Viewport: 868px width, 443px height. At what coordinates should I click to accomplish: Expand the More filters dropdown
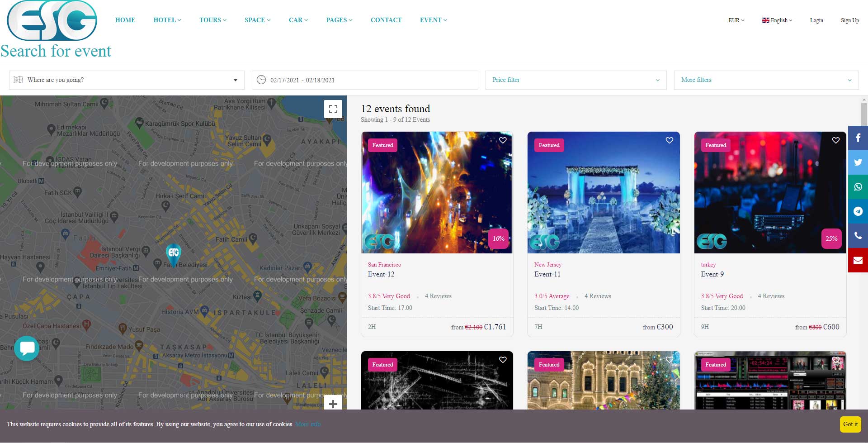pyautogui.click(x=766, y=80)
